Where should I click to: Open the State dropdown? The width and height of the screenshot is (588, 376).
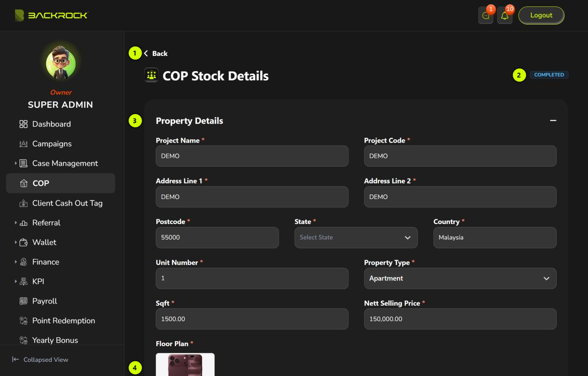pyautogui.click(x=356, y=237)
